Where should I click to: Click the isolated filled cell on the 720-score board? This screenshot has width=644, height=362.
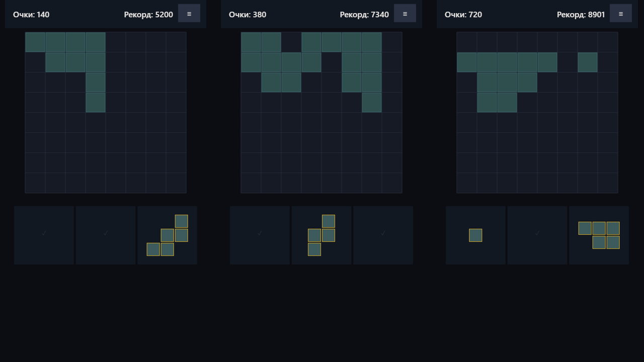(588, 62)
